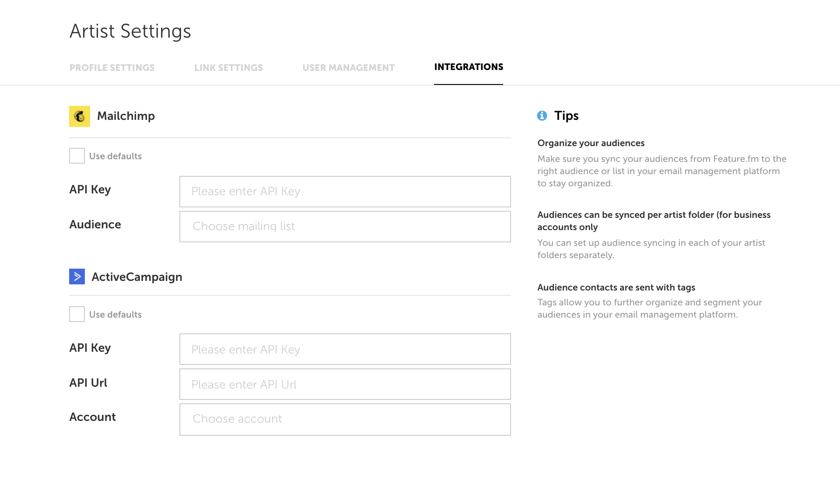Screen dimensions: 840x504
Task: Click the API Url input field
Action: coord(345,384)
